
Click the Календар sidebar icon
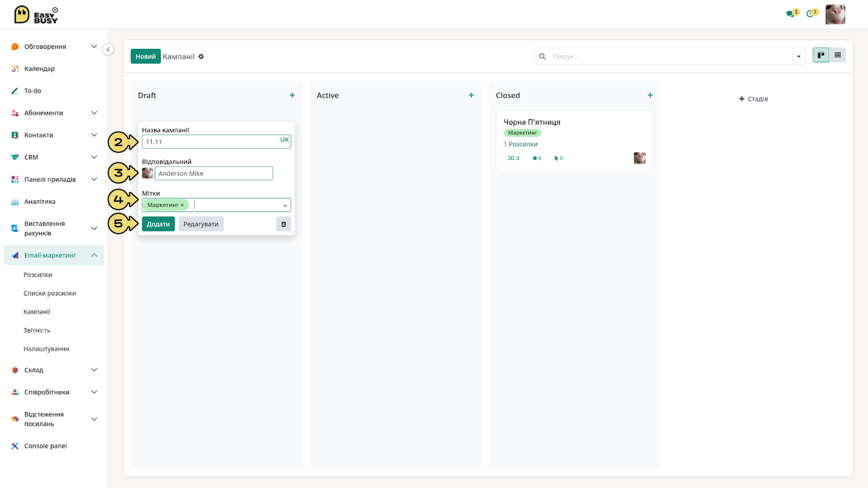coord(15,69)
